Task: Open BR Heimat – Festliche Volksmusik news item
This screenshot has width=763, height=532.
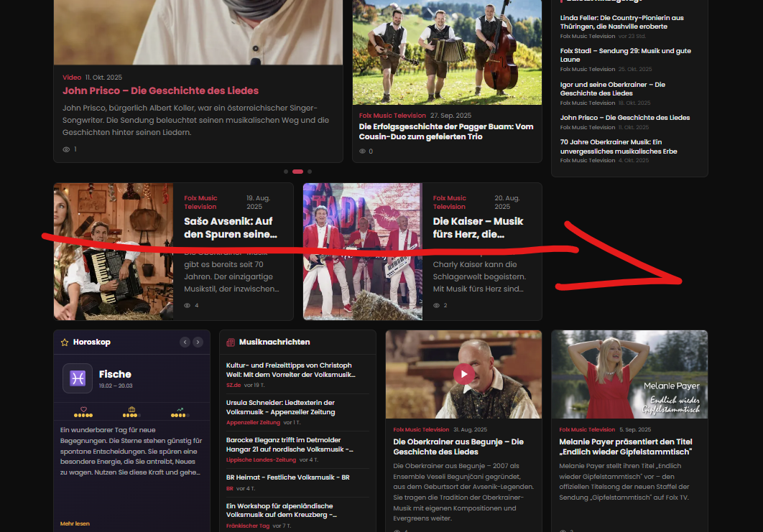Action: (x=288, y=477)
